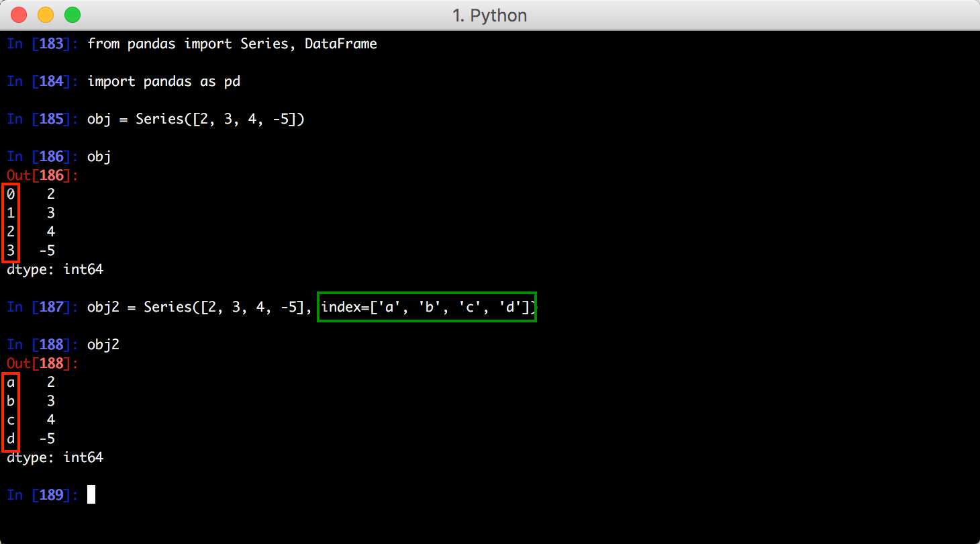Click the 'Out[186]:' output label

(43, 176)
